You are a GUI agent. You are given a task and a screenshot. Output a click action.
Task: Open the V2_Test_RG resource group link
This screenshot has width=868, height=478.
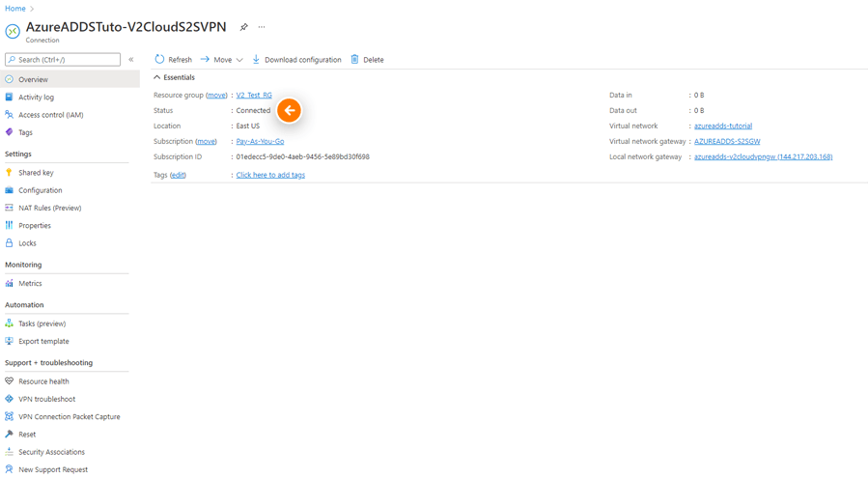click(254, 96)
